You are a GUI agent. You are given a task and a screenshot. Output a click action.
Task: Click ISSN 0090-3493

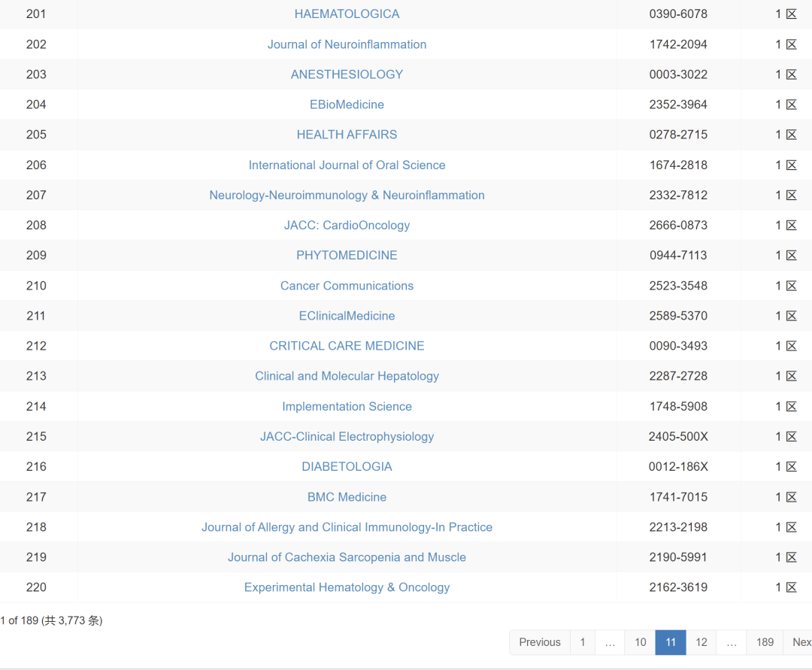point(678,346)
